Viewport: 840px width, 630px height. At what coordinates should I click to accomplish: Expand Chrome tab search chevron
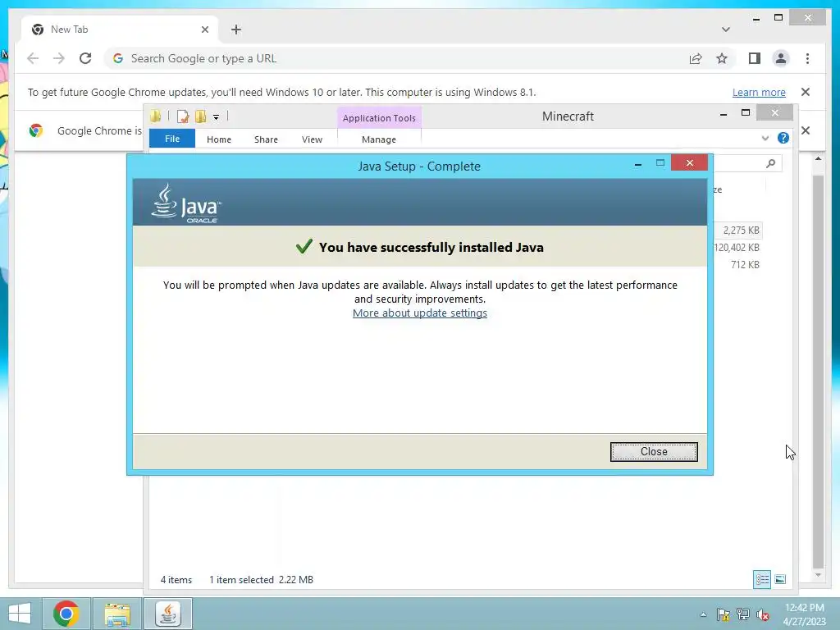725,30
